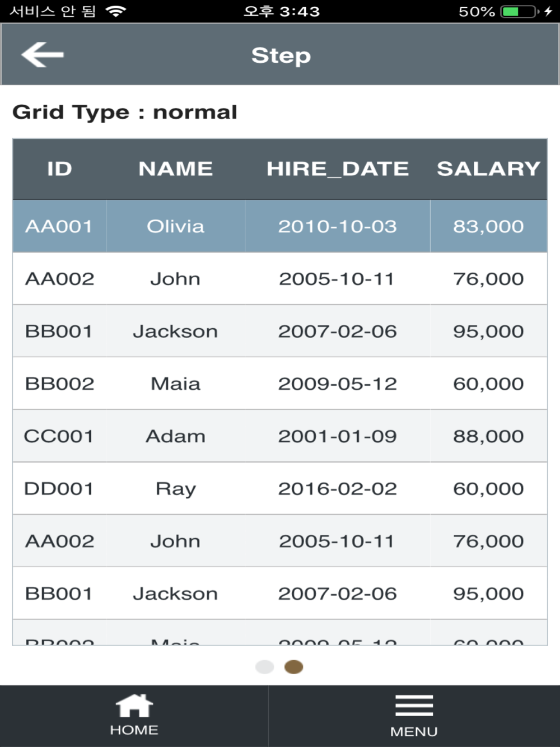
Task: Sort by the ID column header
Action: pos(59,169)
